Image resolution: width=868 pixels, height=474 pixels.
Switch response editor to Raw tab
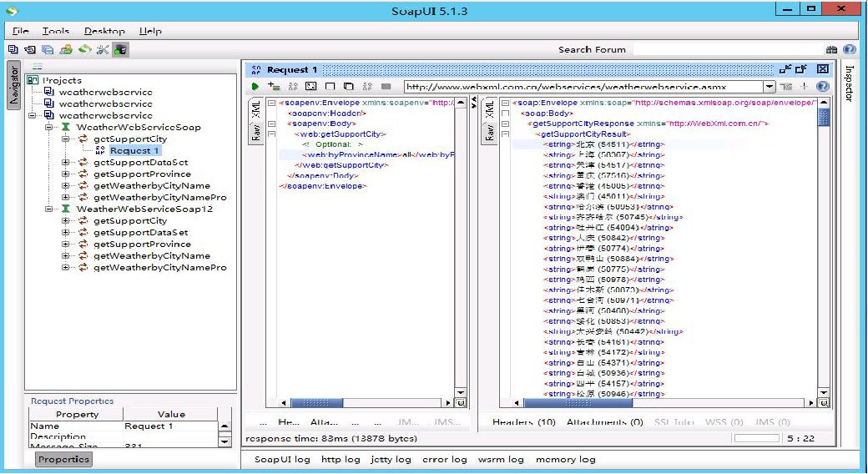[489, 133]
